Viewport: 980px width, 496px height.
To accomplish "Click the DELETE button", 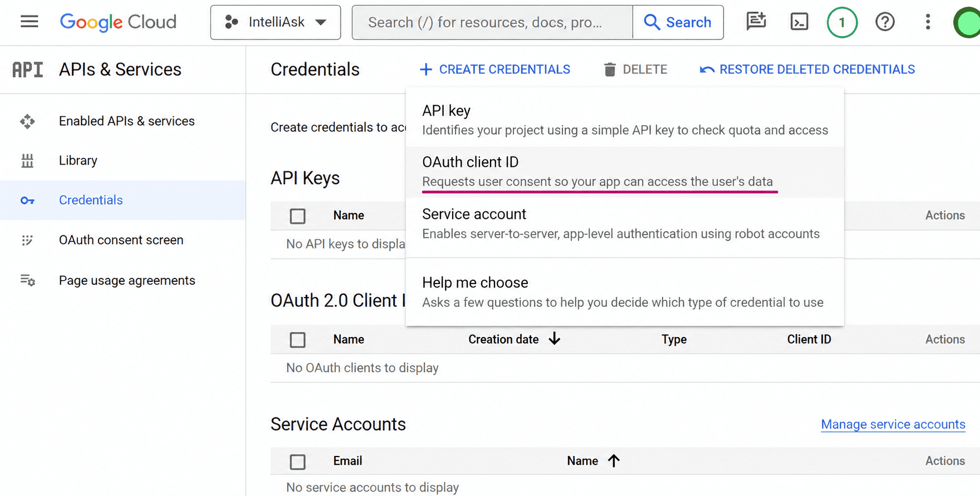I will coord(635,70).
